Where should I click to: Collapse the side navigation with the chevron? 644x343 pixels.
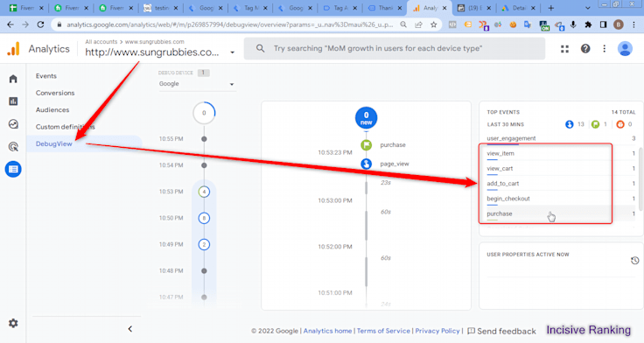click(x=130, y=329)
